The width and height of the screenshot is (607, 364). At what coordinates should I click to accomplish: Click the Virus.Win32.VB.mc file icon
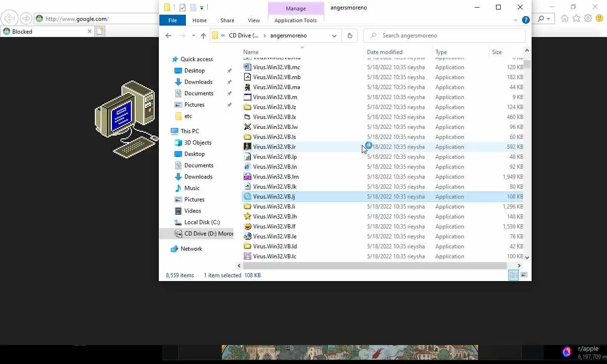(247, 67)
